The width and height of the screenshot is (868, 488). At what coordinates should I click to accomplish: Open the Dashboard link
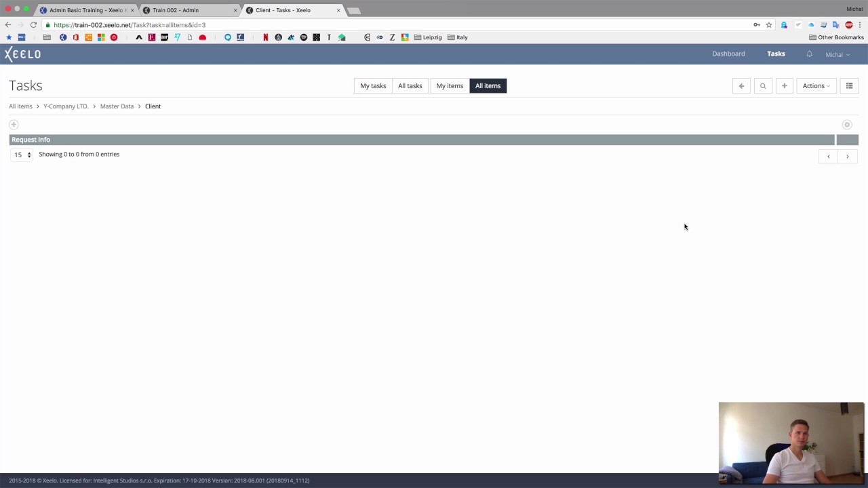(728, 54)
